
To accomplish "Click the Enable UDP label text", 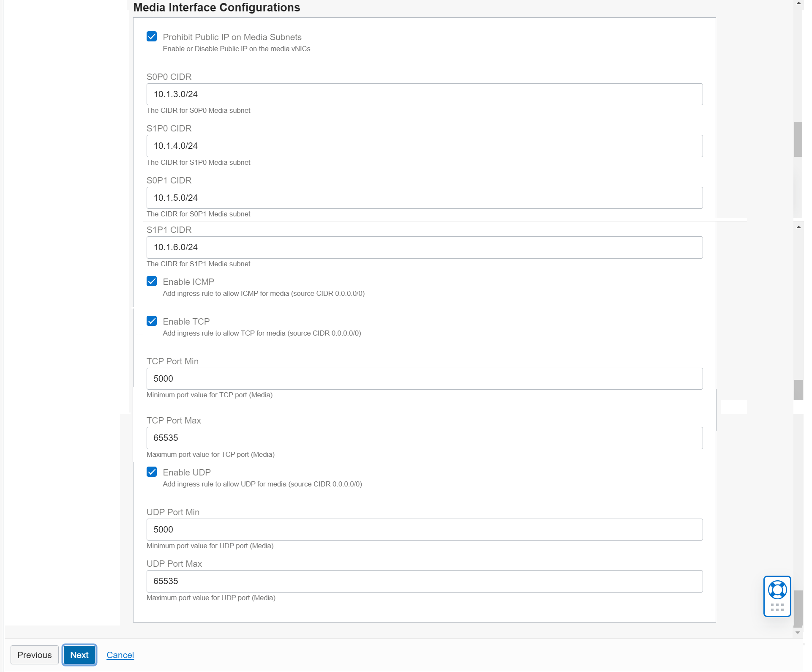I will pyautogui.click(x=187, y=473).
